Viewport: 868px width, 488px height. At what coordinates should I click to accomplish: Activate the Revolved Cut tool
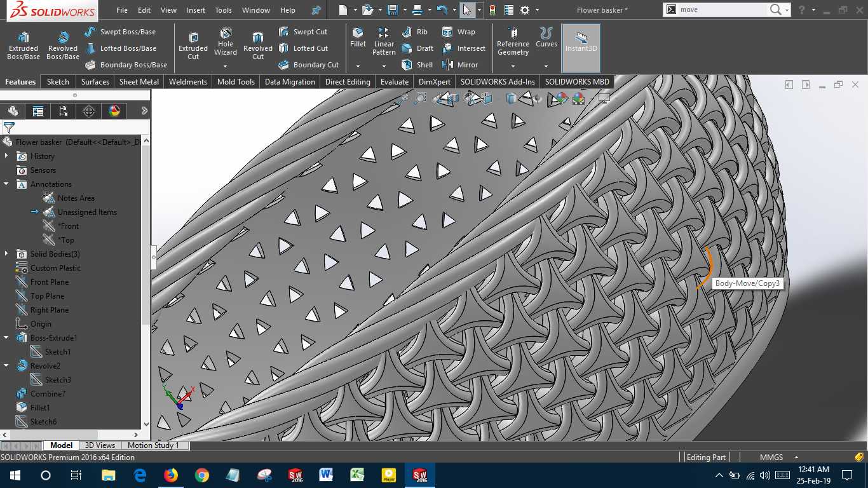tap(258, 45)
